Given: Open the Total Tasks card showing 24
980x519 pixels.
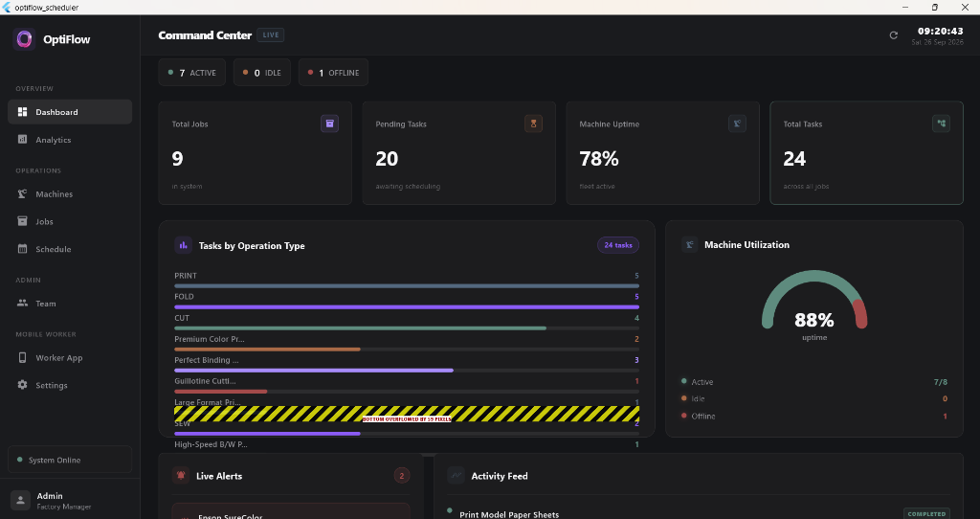Looking at the screenshot, I should (x=866, y=153).
